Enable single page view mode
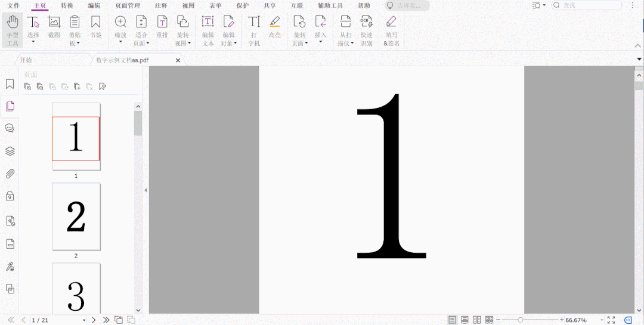The width and height of the screenshot is (644, 325). coord(452,320)
